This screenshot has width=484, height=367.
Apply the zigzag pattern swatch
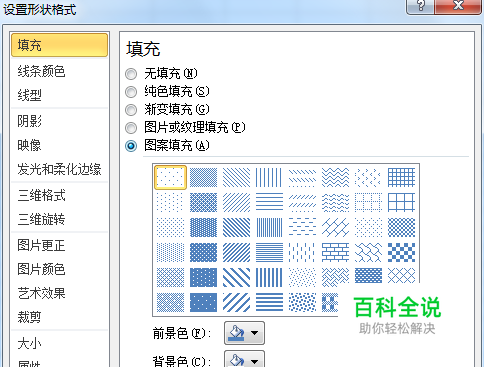coord(335,177)
